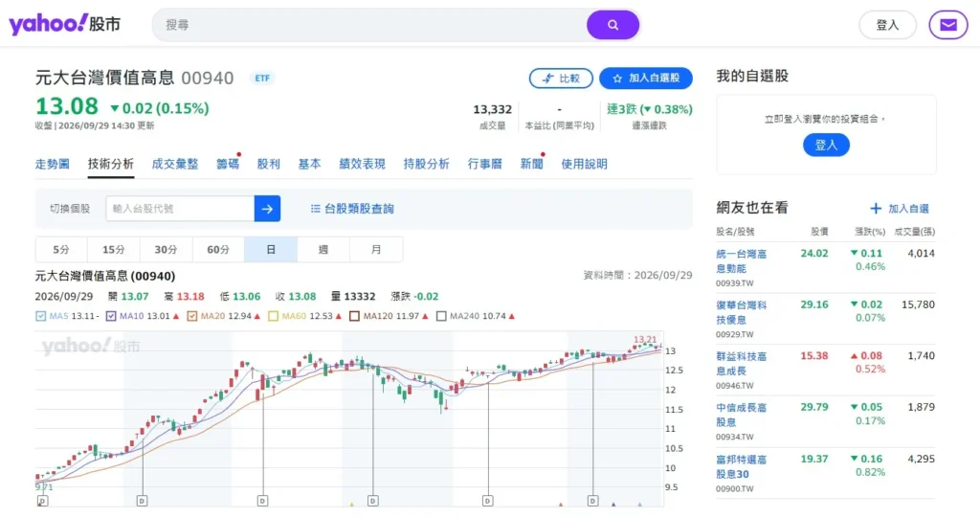This screenshot has height=518, width=980.
Task: Open the 成交彙整 tab
Action: click(x=175, y=164)
